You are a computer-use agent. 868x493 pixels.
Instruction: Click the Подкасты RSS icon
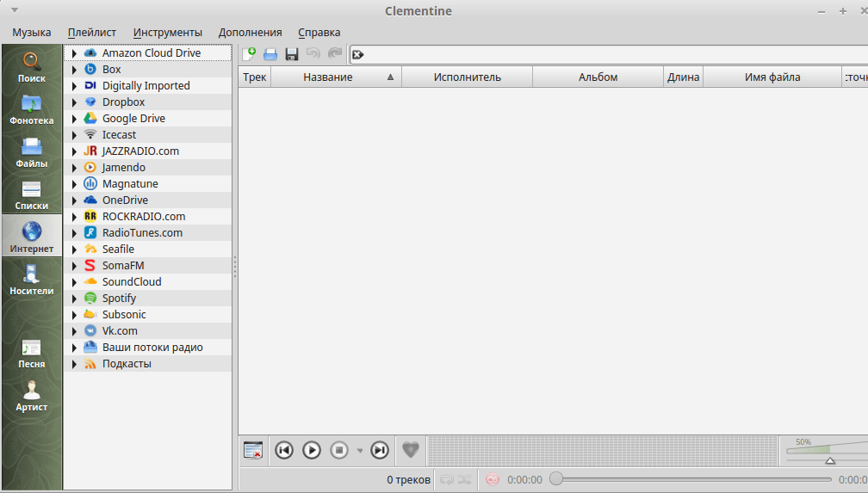90,364
